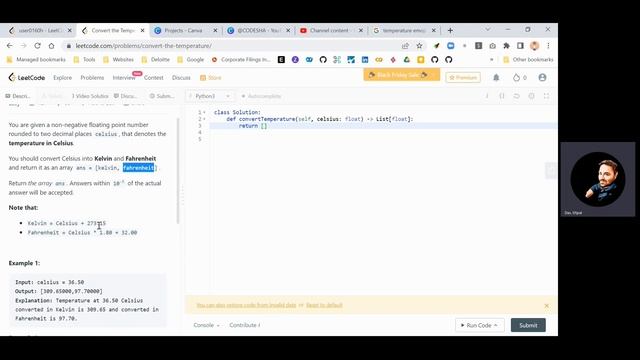Open a new browser tab
The height and width of the screenshot is (360, 640).
tap(450, 30)
